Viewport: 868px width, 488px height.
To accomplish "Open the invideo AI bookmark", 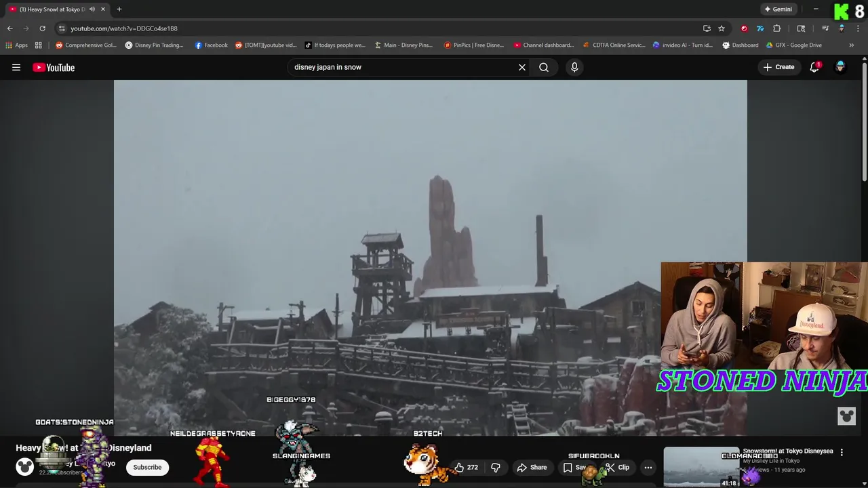I will [683, 45].
